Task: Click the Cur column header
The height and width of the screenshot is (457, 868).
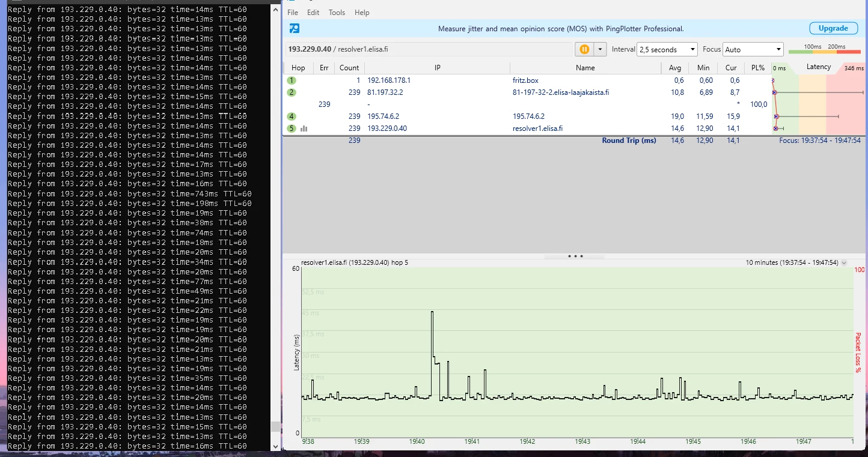Action: point(731,68)
